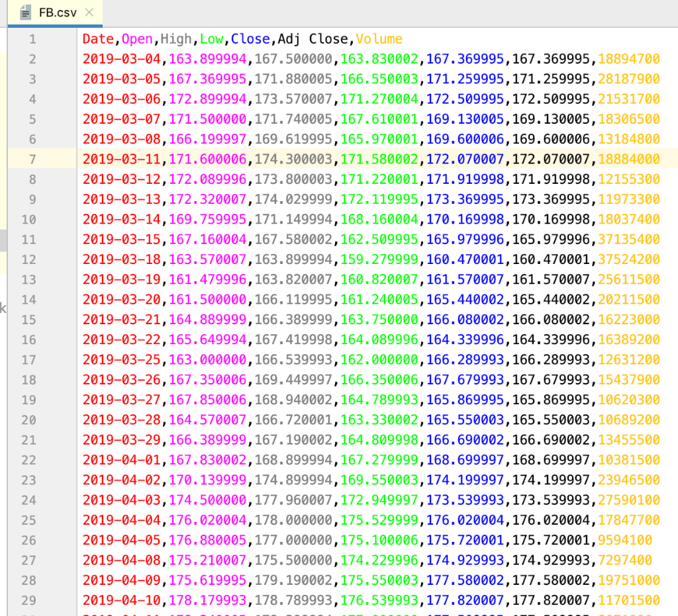Click the Low column header
This screenshot has height=616, width=678.
[211, 39]
